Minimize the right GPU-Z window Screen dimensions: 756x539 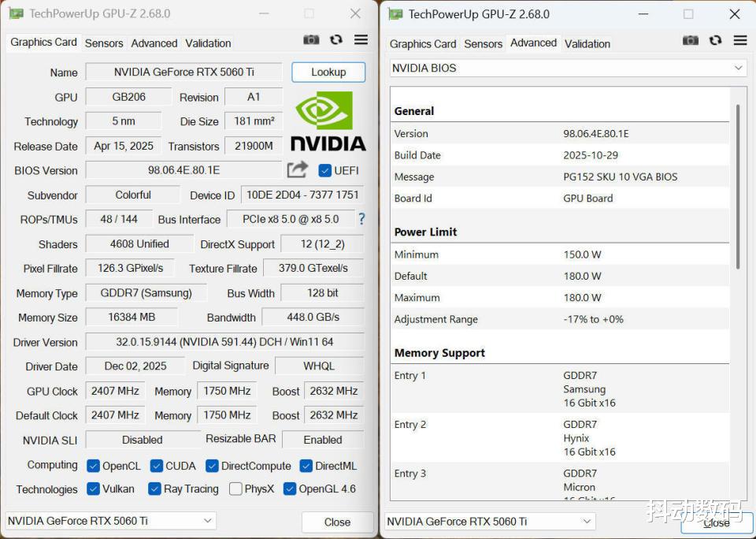tap(643, 14)
